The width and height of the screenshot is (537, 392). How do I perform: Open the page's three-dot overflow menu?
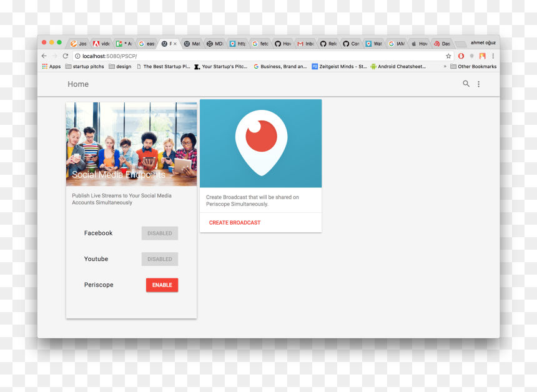click(478, 84)
